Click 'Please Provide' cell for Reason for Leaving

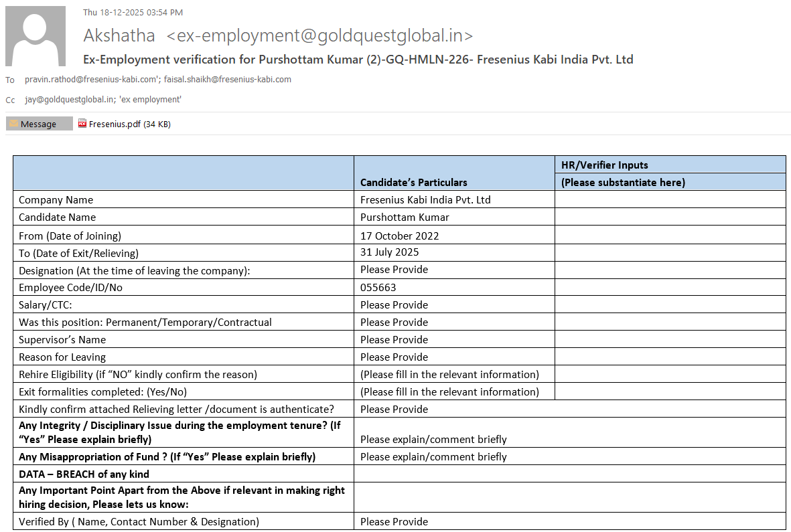[394, 357]
